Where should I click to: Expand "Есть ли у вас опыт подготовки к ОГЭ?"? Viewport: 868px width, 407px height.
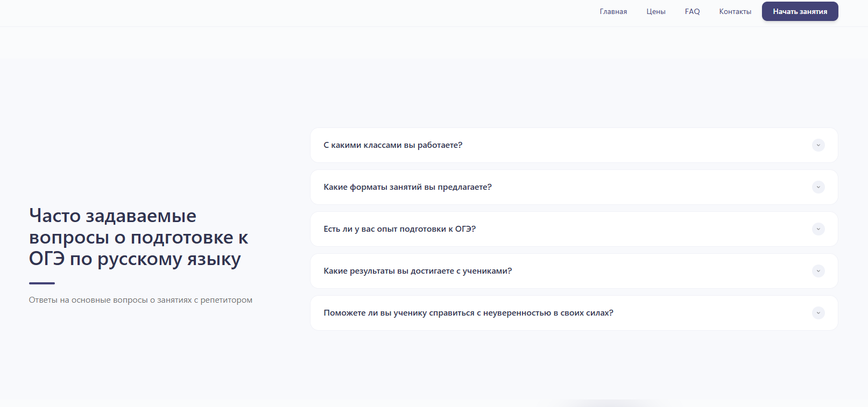[399, 229]
